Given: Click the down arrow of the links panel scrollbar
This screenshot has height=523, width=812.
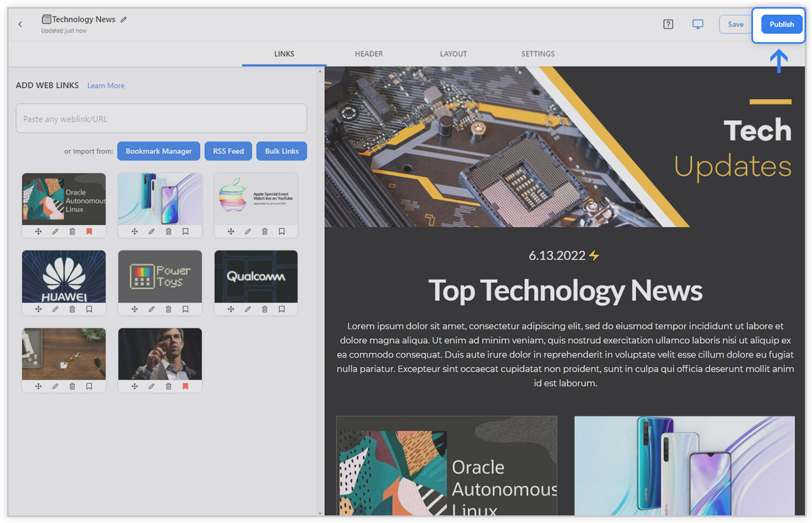Looking at the screenshot, I should [320, 513].
